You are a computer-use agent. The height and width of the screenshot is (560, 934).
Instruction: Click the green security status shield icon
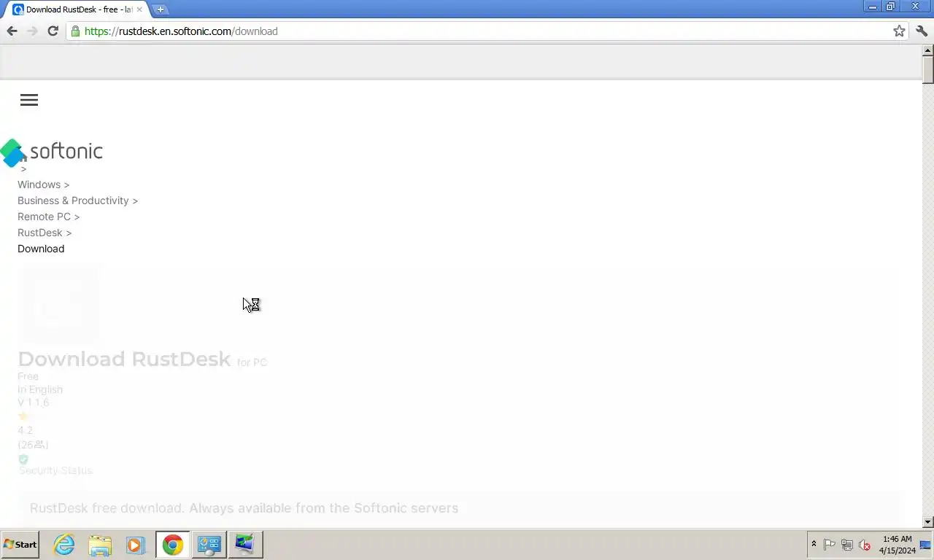point(23,459)
